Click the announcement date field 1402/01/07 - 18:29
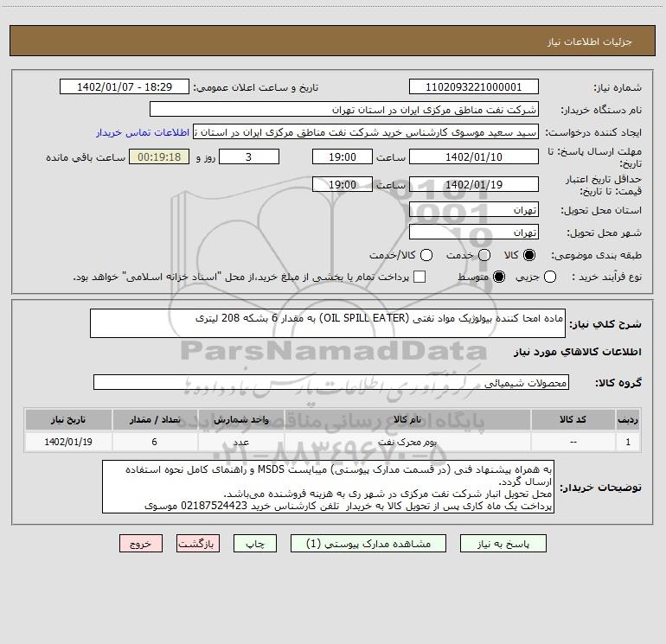This screenshot has width=666, height=644. click(125, 87)
